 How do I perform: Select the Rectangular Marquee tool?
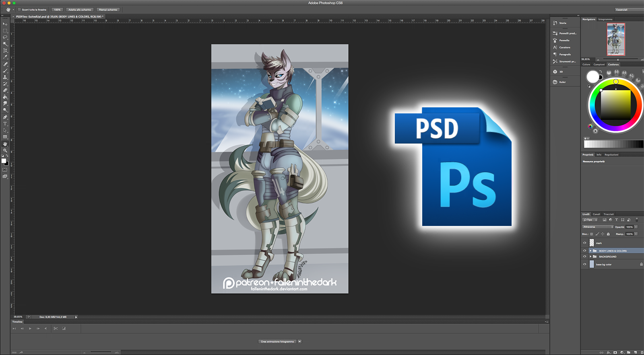click(5, 31)
